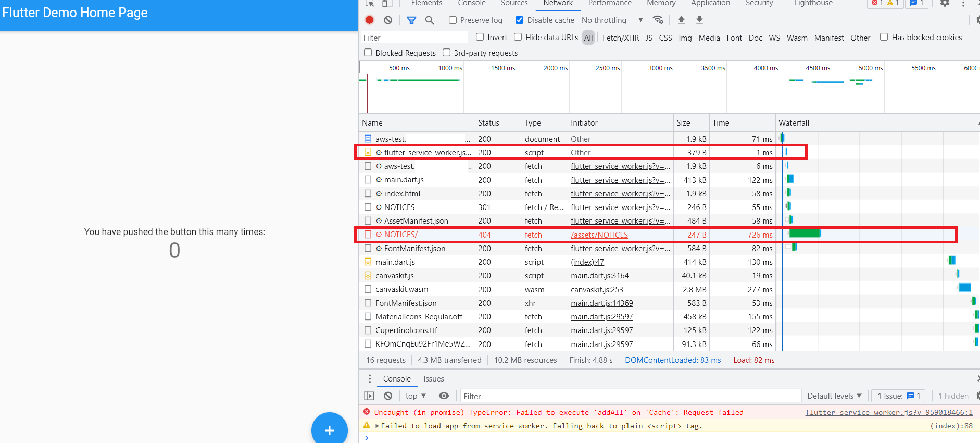Viewport: 980px width, 443px height.
Task: Open the network search magnifier
Action: coord(430,20)
